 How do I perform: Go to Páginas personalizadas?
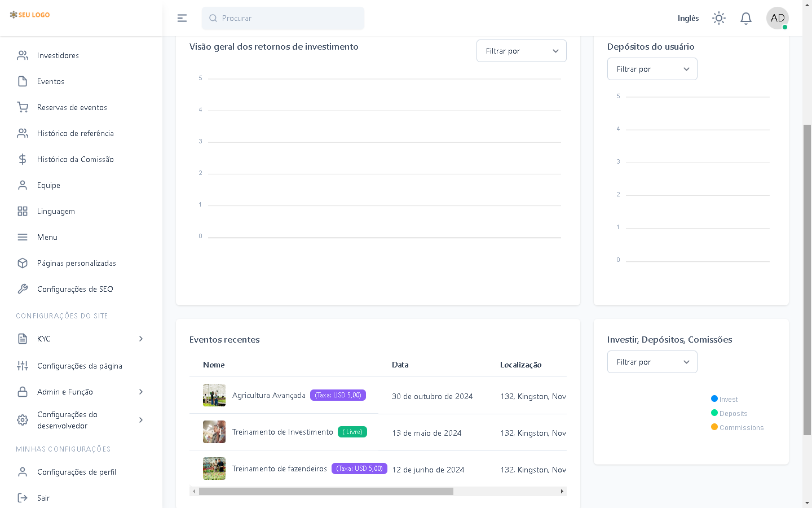[76, 263]
